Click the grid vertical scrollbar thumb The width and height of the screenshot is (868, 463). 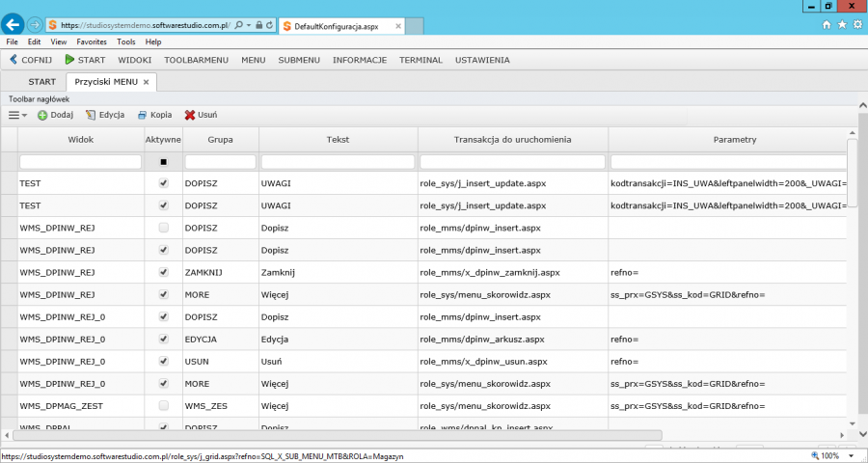(x=852, y=174)
